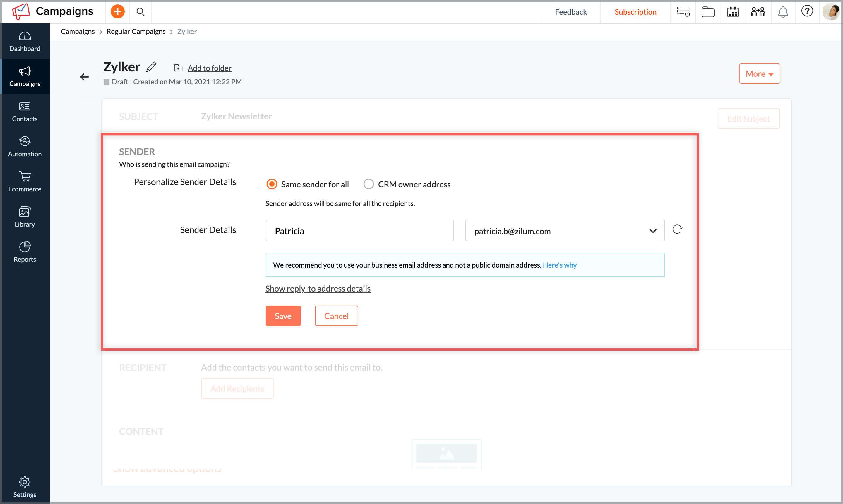843x504 pixels.
Task: Open the Campaigns module in the sidebar
Action: point(25,76)
